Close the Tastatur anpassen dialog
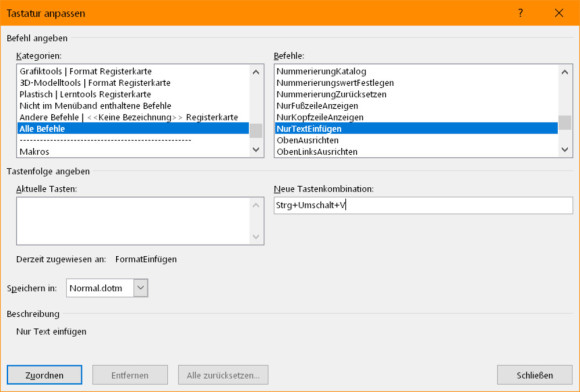 point(559,13)
